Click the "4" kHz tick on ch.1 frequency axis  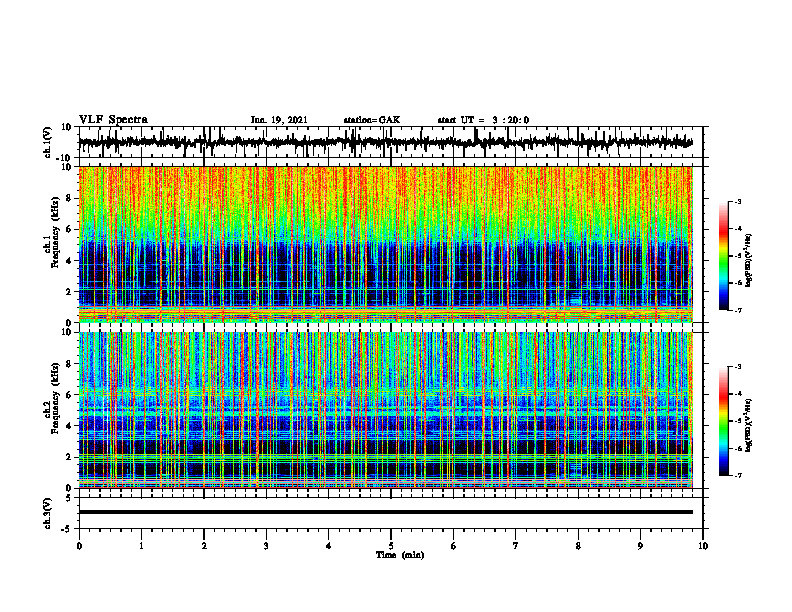pos(70,261)
